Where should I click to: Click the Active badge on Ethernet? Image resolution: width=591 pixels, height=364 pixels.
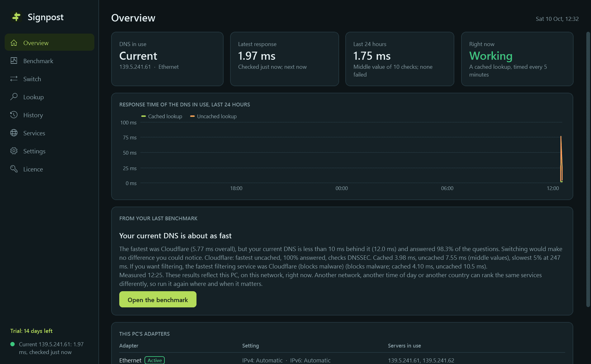[x=155, y=360]
